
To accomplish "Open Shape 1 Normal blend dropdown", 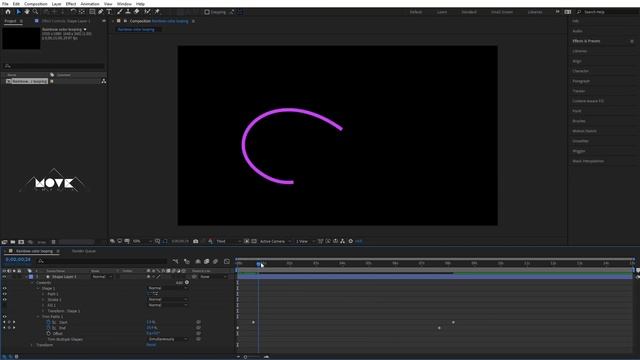I will click(x=168, y=288).
